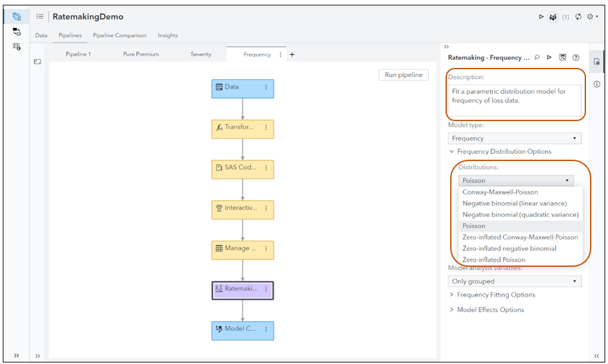Open the Severity pipeline tab
608x364 pixels.
[201, 55]
